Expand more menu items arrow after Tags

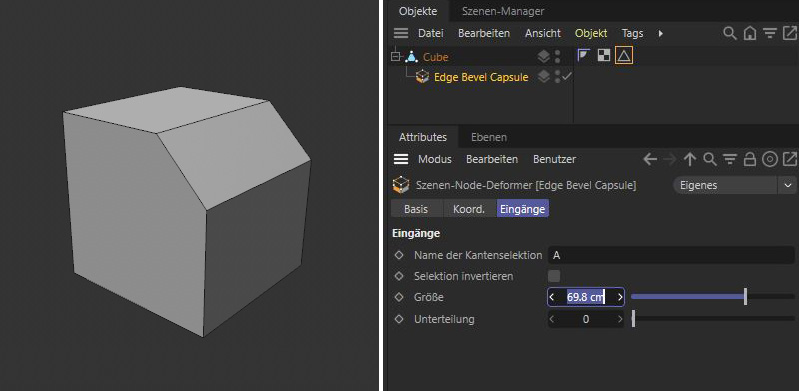pyautogui.click(x=660, y=34)
